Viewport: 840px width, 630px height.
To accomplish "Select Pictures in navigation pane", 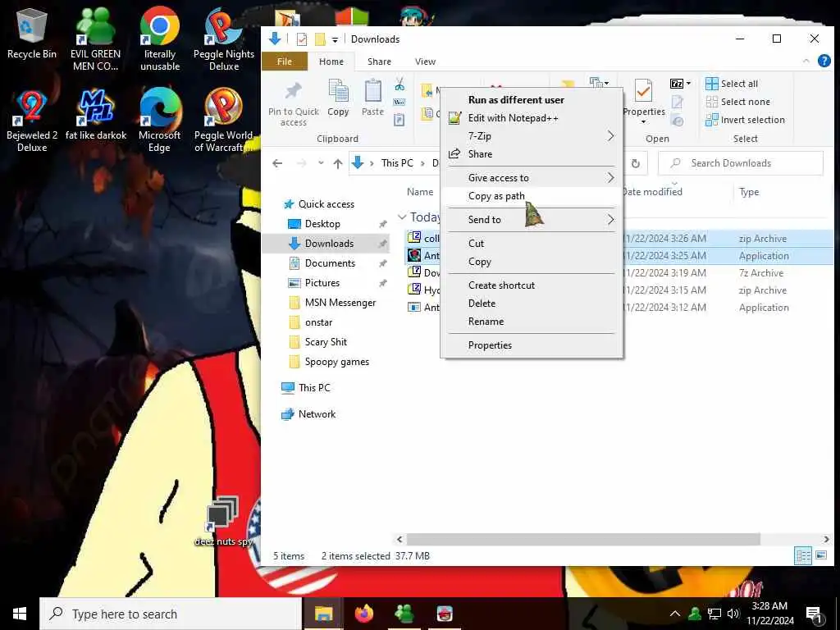I will tap(322, 283).
